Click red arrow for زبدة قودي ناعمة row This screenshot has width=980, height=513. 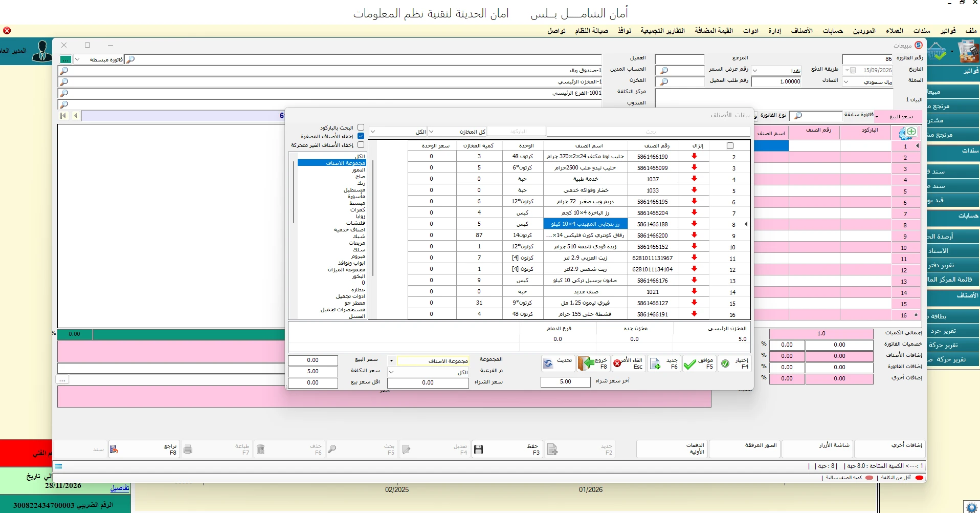pos(694,246)
